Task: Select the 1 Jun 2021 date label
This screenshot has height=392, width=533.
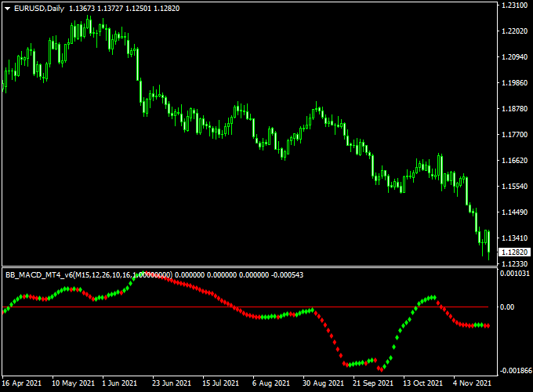Action: [120, 383]
